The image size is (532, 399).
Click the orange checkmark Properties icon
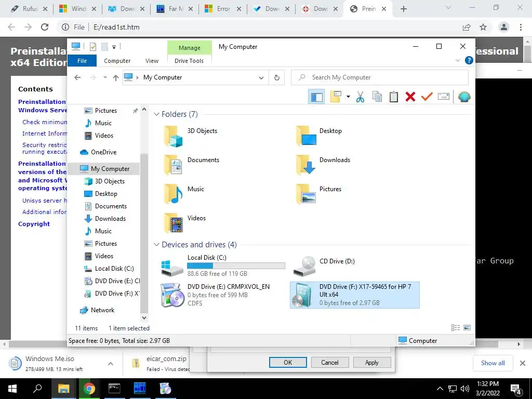pyautogui.click(x=427, y=97)
